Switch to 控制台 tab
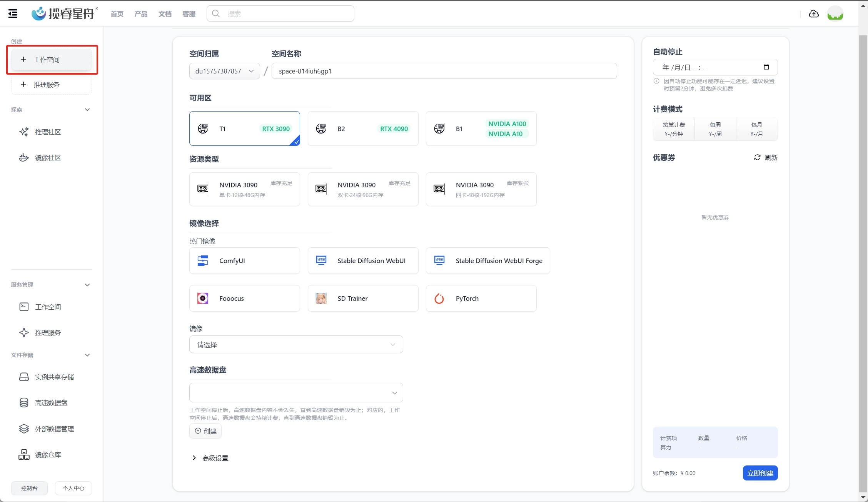The width and height of the screenshot is (868, 502). (29, 488)
